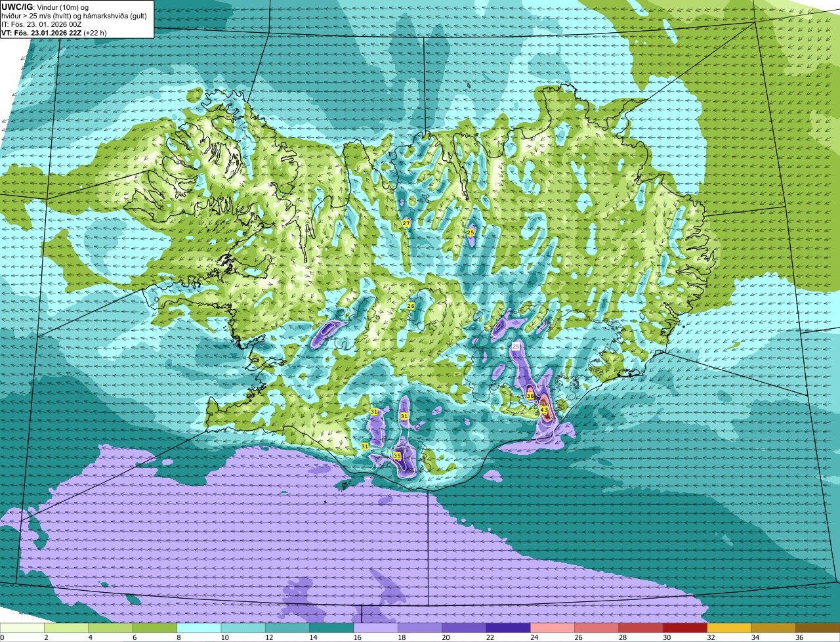
Task: Click the white-background gust label 25
Action: (x=516, y=346)
